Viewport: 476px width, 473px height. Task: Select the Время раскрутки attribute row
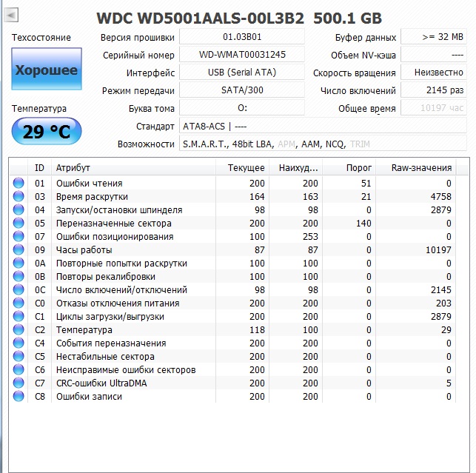232,196
